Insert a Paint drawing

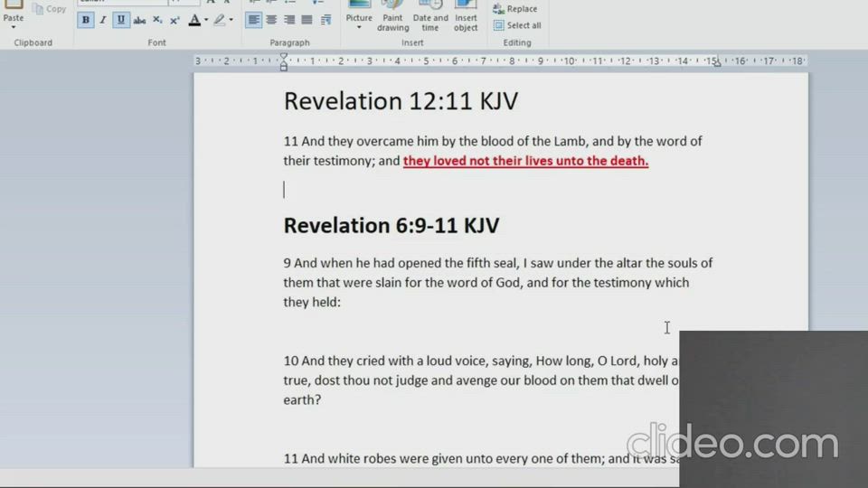coord(392,18)
